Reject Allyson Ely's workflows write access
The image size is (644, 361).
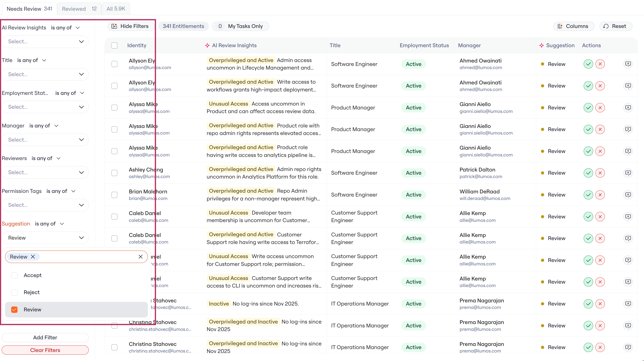tap(600, 86)
